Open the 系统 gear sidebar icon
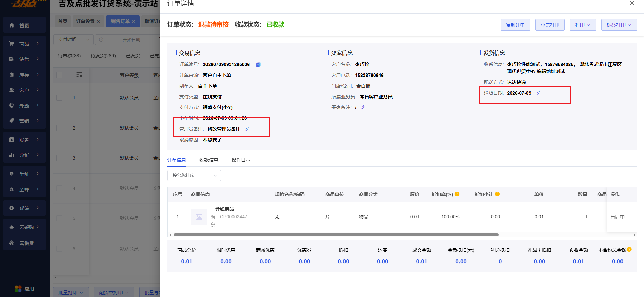644x297 pixels. point(12,208)
